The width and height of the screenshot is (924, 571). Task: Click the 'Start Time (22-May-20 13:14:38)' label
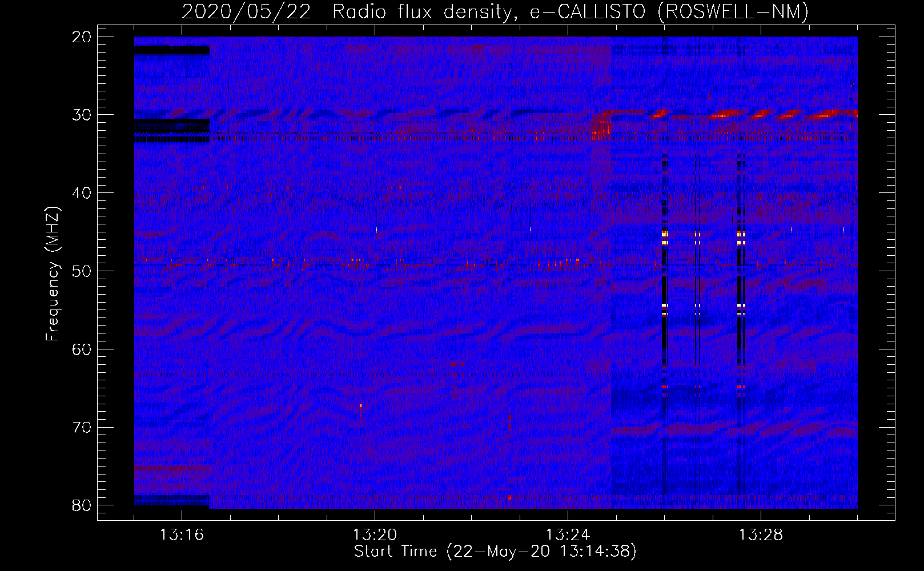pyautogui.click(x=495, y=552)
